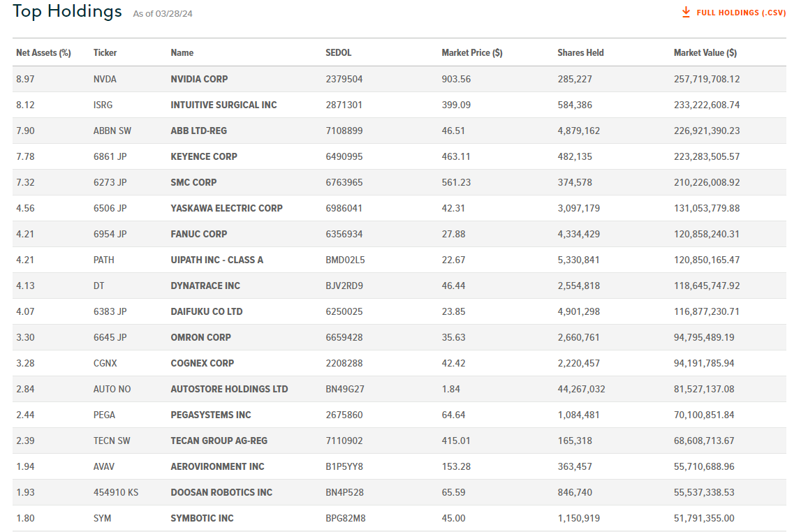Click shares held value 44,267,032
Viewport: 808px width, 532px height.
pyautogui.click(x=581, y=389)
